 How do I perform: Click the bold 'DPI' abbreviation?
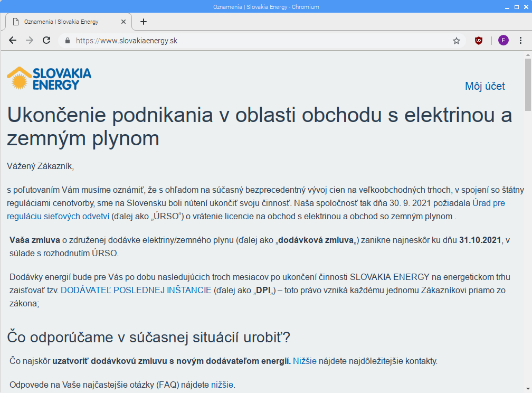263,291
